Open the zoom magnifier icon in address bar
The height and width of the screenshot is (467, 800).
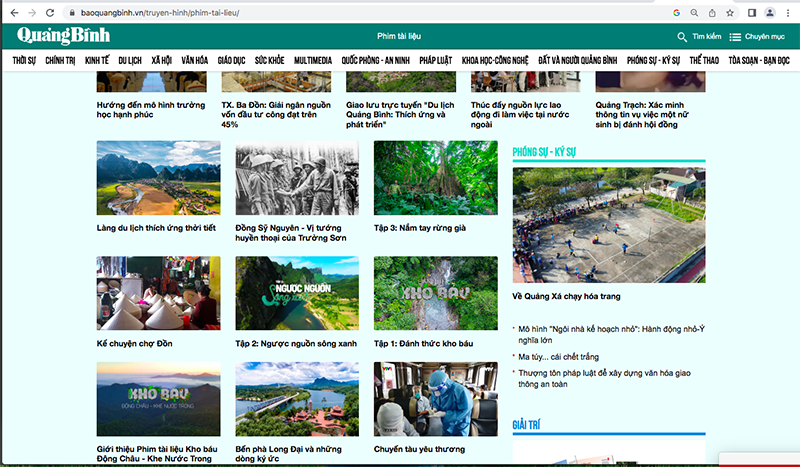tap(694, 13)
